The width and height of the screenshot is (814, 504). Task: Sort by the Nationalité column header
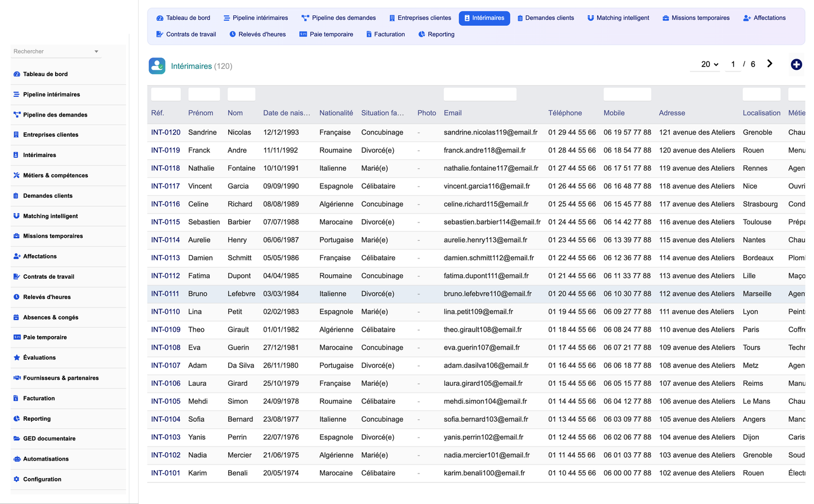336,113
